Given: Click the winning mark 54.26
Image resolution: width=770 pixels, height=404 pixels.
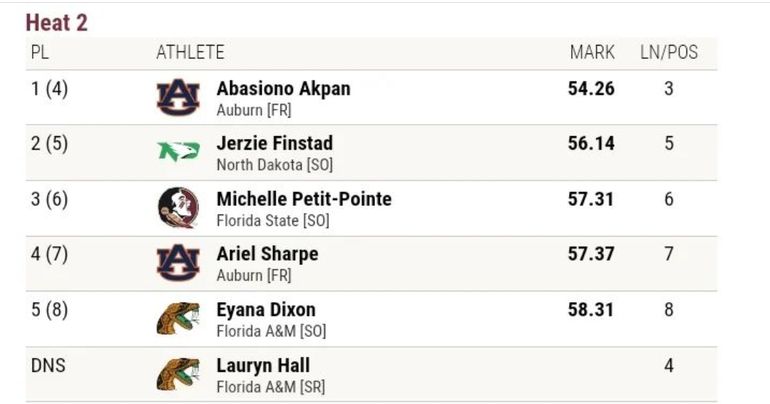Looking at the screenshot, I should point(591,88).
